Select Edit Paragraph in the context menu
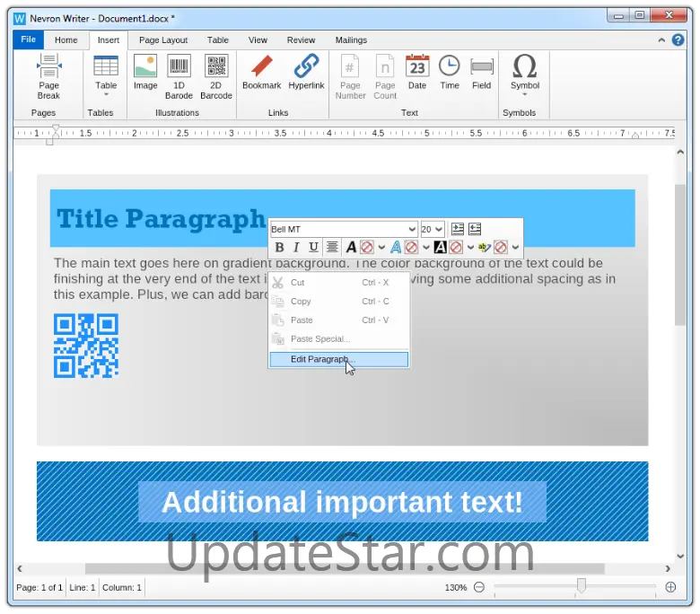The height and width of the screenshot is (614, 700). point(339,359)
